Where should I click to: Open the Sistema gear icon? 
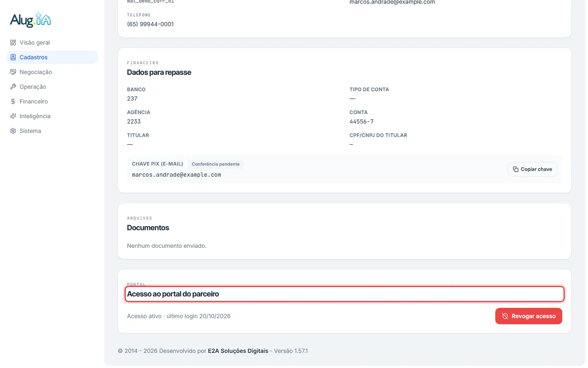coord(13,131)
